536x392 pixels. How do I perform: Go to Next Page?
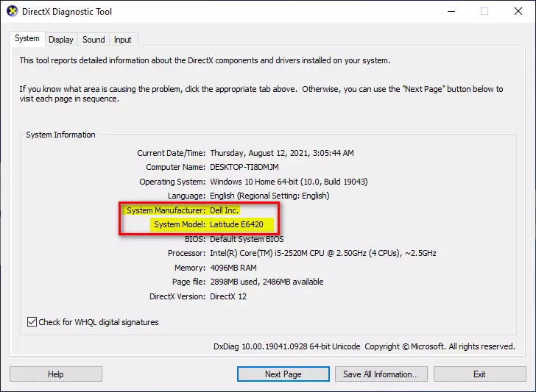(x=283, y=374)
